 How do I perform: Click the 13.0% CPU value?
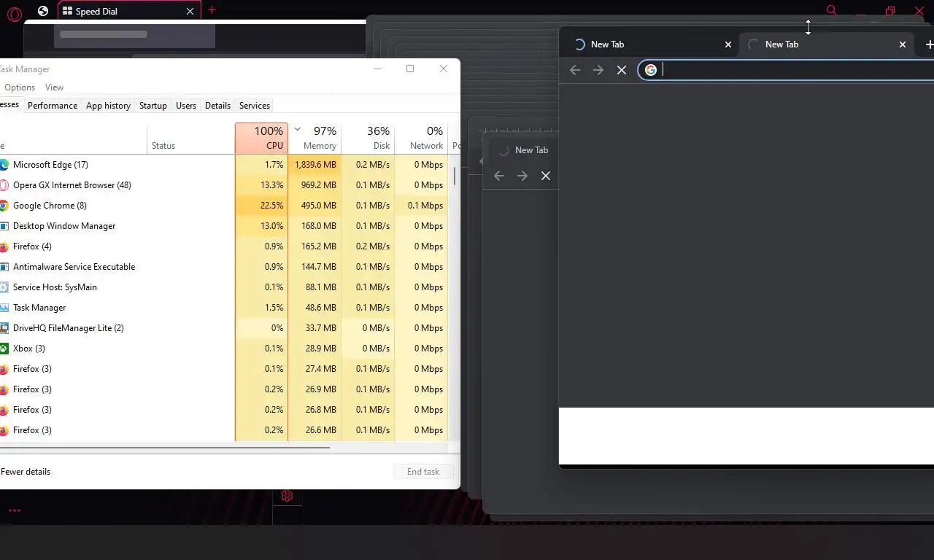271,226
